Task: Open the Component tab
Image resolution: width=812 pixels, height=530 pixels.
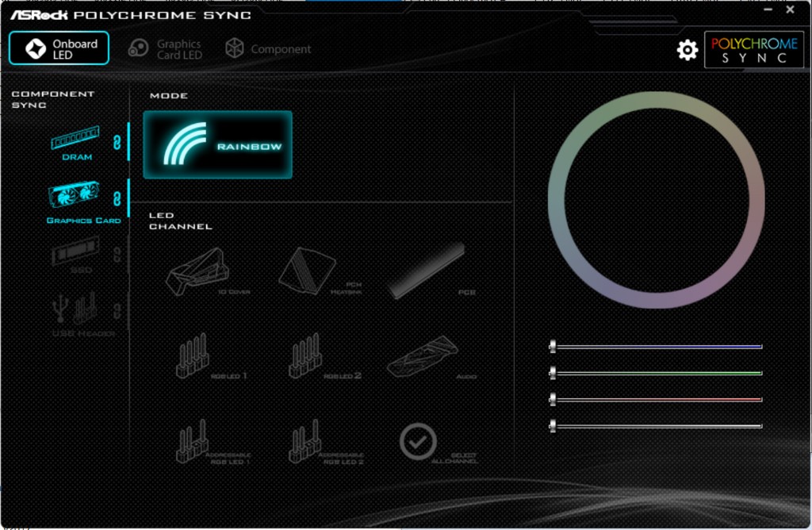Action: pos(268,49)
